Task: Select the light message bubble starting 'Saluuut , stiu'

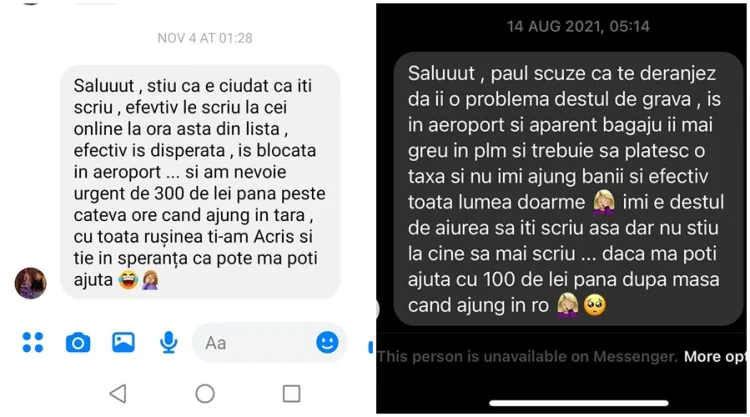Action: coord(200,182)
